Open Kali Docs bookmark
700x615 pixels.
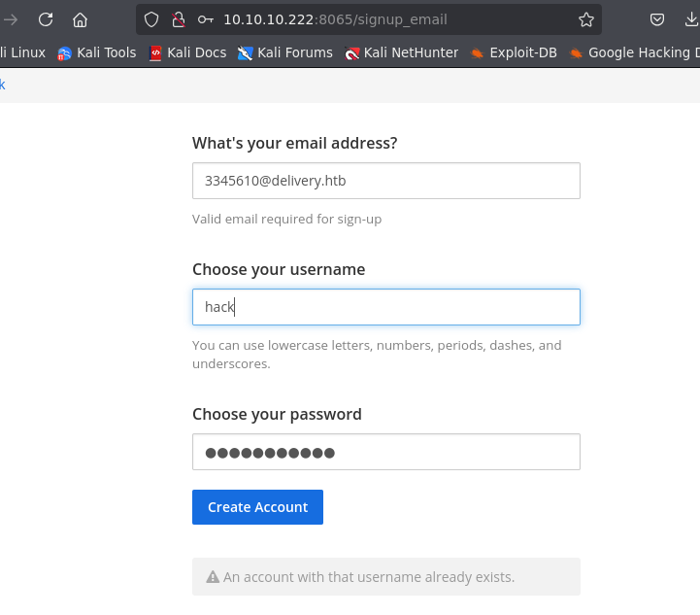tap(187, 52)
